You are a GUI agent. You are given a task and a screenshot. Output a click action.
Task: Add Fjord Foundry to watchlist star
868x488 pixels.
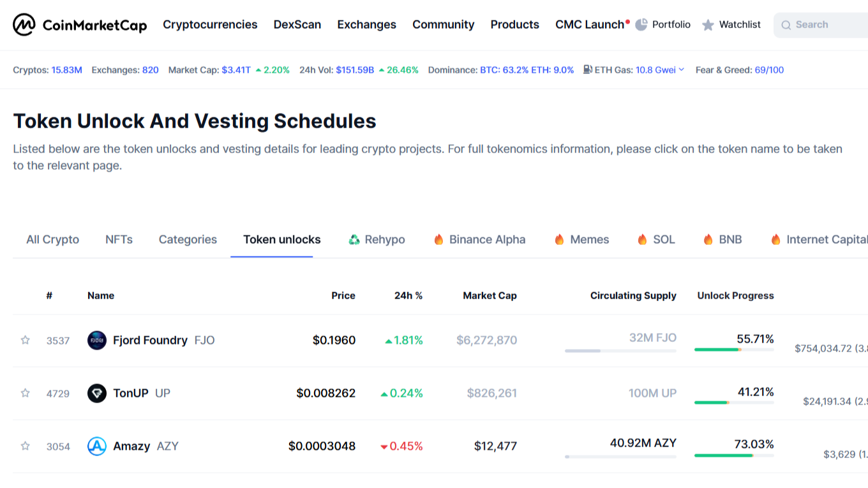tap(26, 340)
